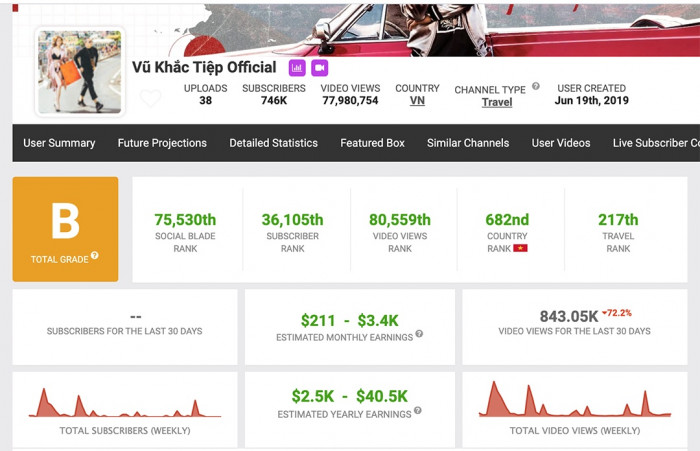Image resolution: width=700 pixels, height=451 pixels.
Task: Open the User Summary tab
Action: 59,143
